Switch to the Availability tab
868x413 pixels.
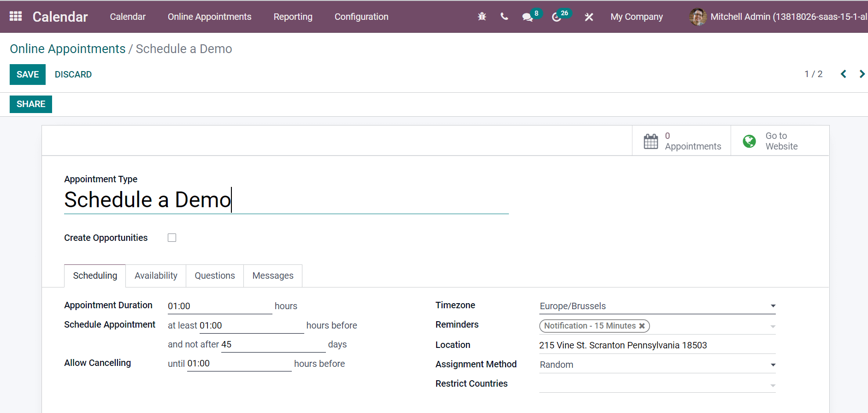(156, 275)
